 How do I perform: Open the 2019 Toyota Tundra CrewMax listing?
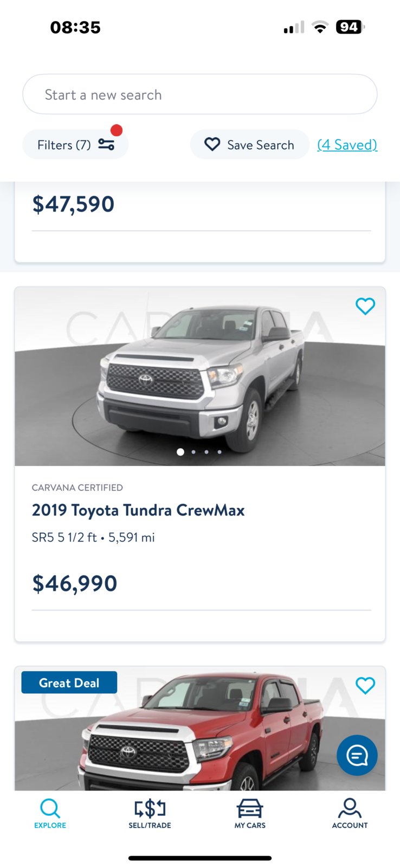click(138, 510)
